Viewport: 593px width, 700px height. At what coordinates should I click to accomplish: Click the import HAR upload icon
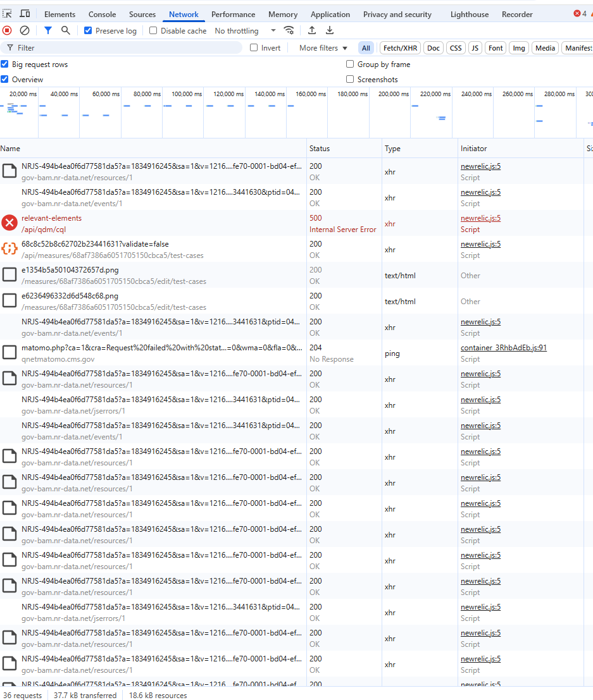pos(312,30)
